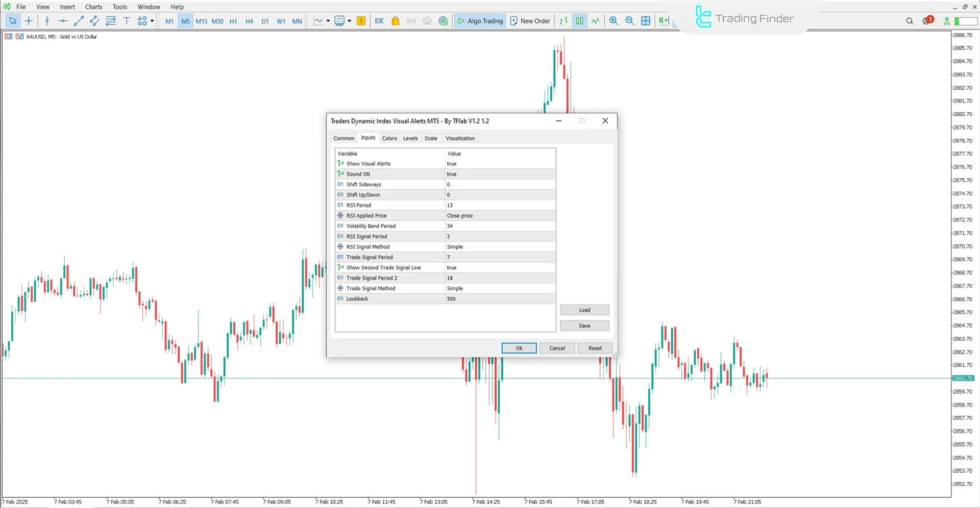Select the trendline drawing tool
The width and height of the screenshot is (980, 508).
click(79, 21)
